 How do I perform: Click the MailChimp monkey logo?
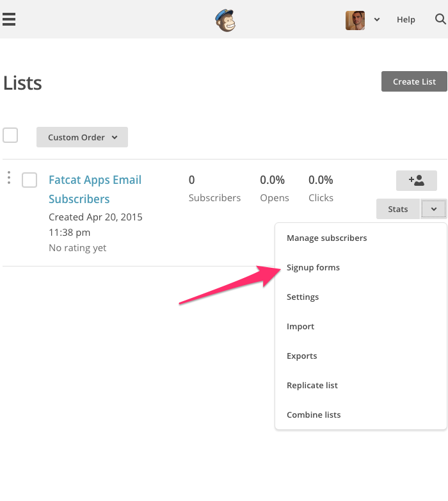pos(225,20)
